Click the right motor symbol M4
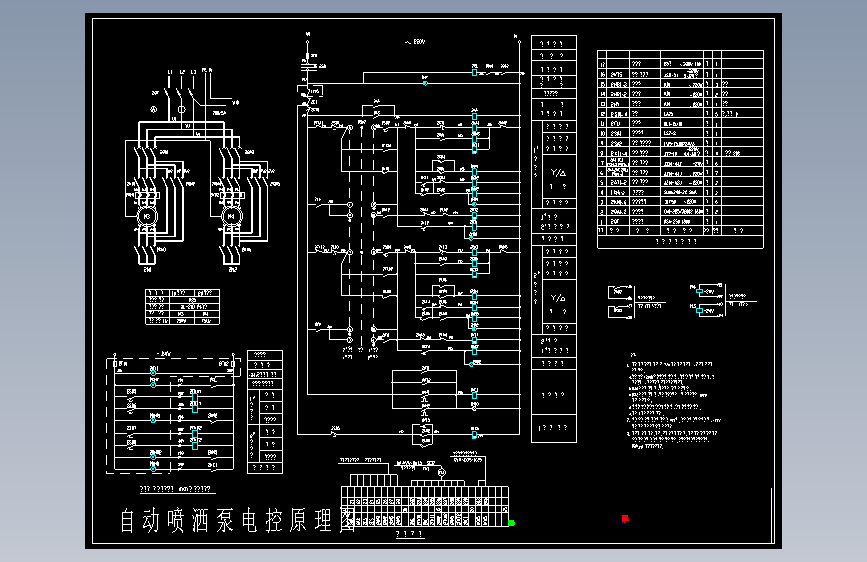 (x=231, y=216)
